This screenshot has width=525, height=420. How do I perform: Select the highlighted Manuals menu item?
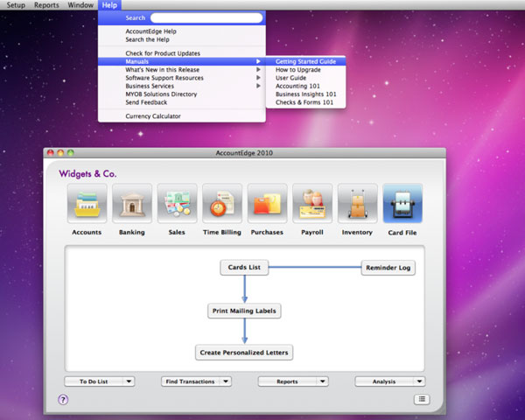tap(182, 61)
